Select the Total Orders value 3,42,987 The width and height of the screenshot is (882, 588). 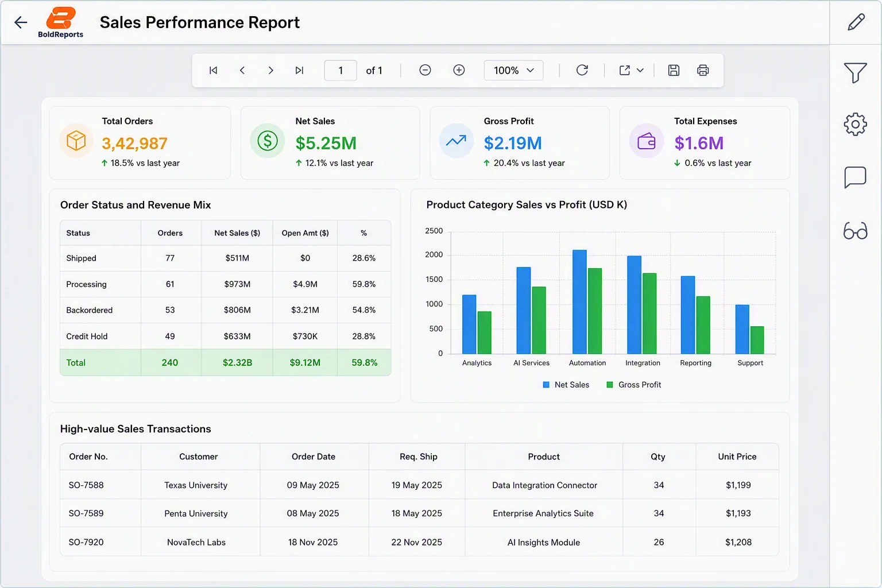pos(135,143)
